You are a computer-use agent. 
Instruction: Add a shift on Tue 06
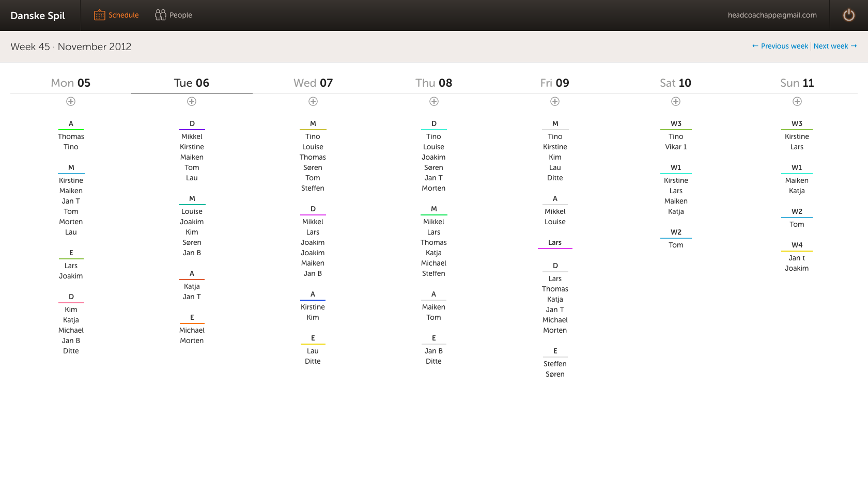[192, 101]
